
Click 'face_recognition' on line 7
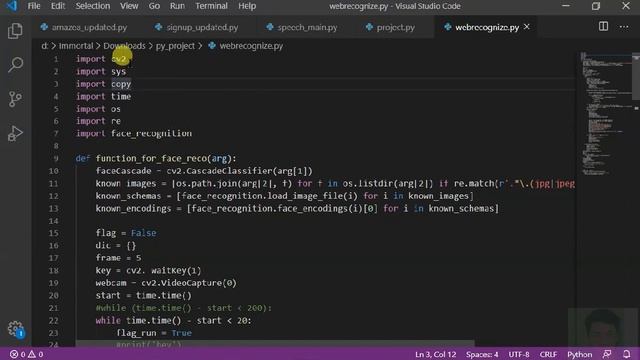coord(151,133)
